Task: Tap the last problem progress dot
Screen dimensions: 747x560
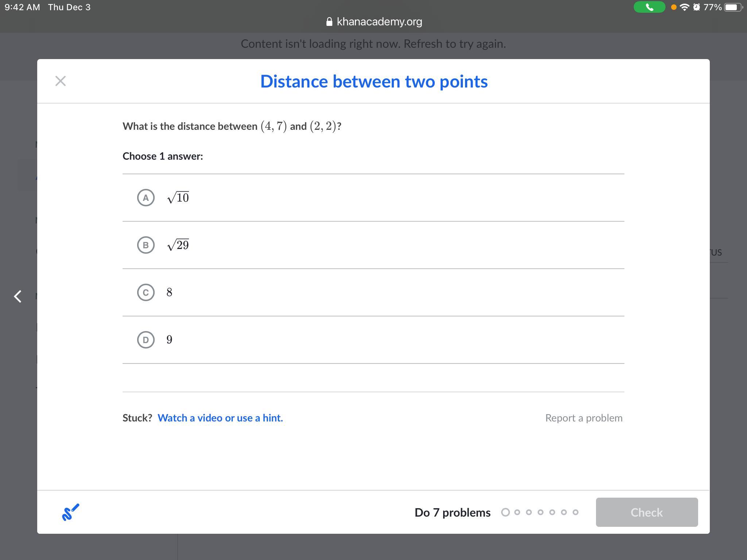Action: (576, 512)
